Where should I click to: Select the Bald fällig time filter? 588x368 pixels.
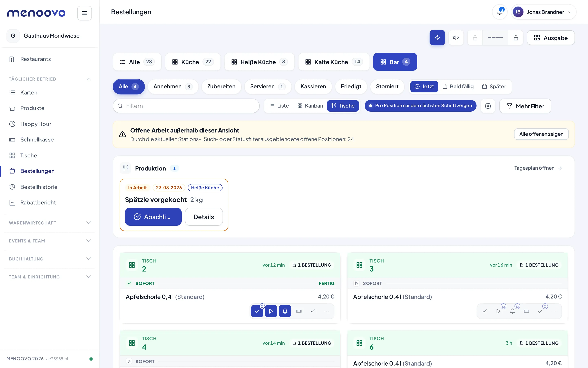tap(458, 86)
